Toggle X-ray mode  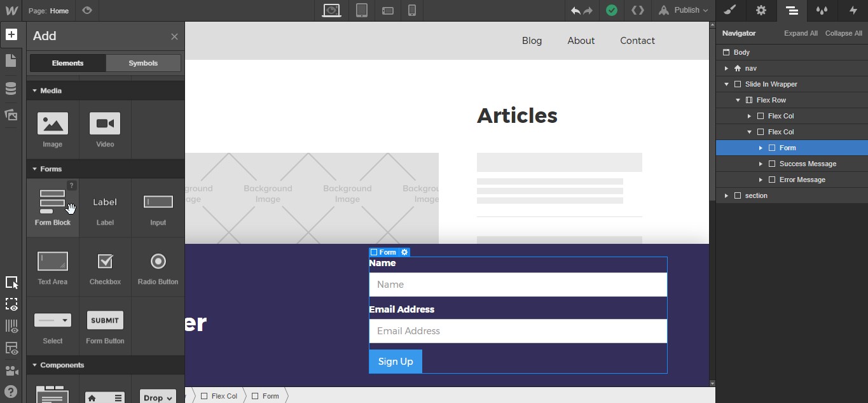(x=11, y=348)
